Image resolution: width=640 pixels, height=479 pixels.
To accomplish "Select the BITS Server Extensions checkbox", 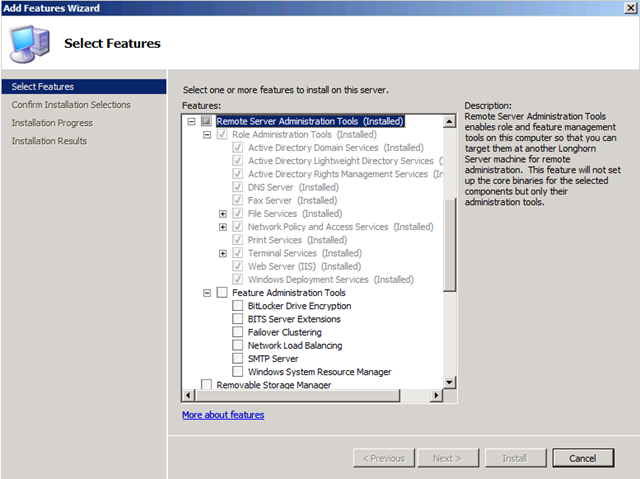I will pos(238,319).
